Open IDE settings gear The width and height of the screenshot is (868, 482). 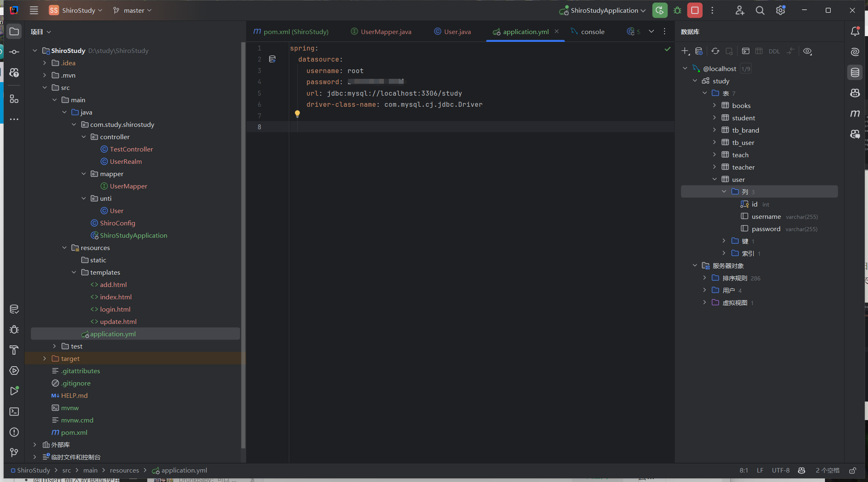tap(780, 10)
